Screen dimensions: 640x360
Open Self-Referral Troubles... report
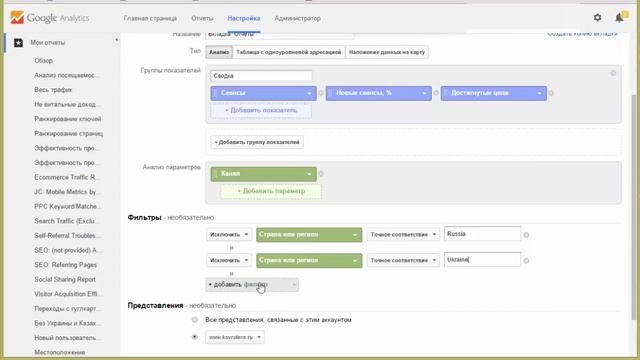(x=67, y=236)
